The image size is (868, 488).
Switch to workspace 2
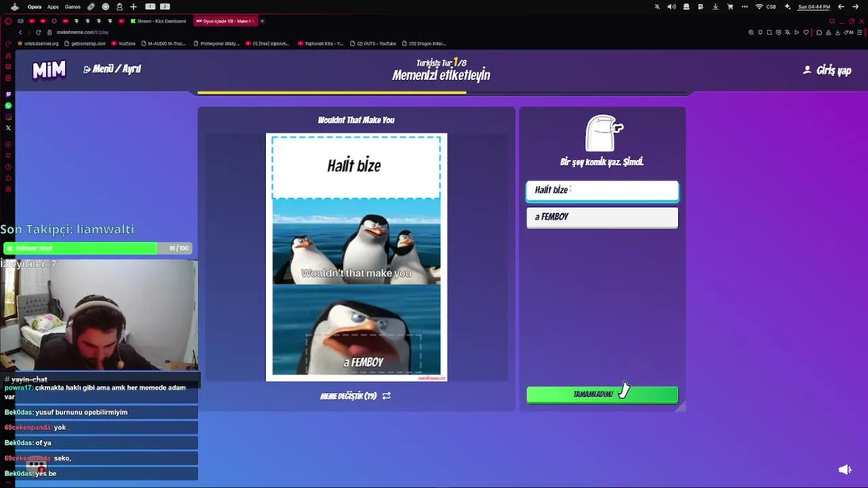(165, 7)
